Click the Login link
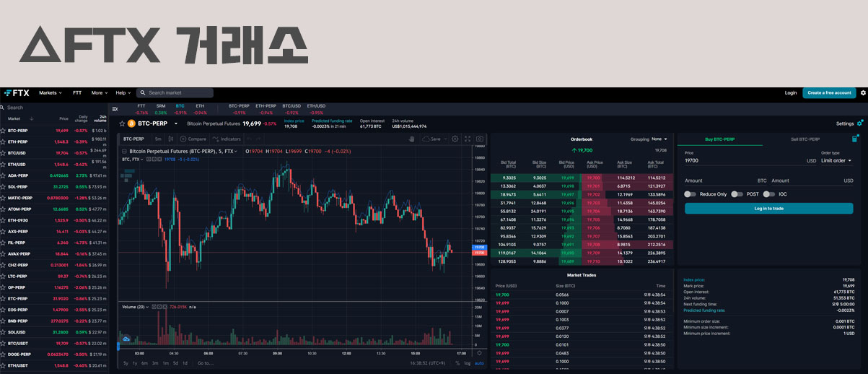 tap(791, 92)
